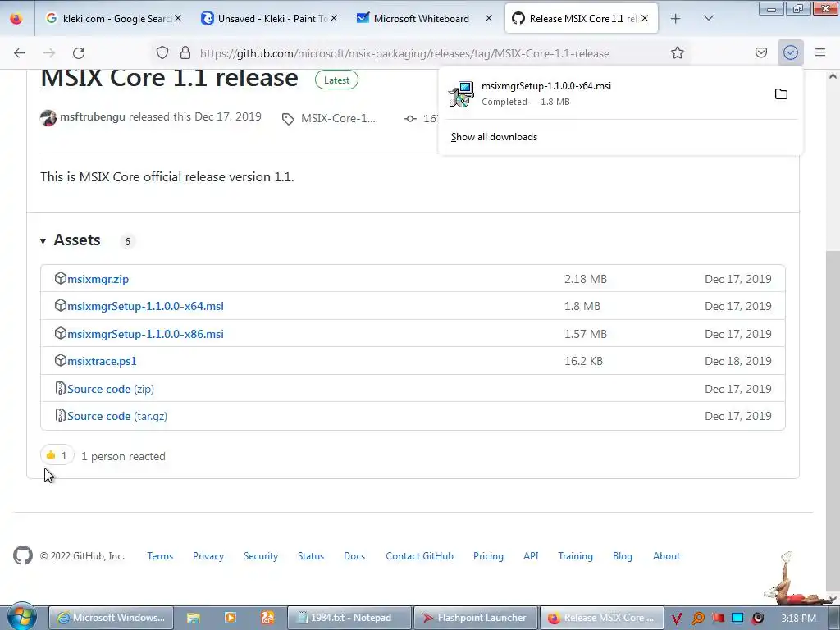
Task: Save the page to Pocket
Action: pos(761,53)
